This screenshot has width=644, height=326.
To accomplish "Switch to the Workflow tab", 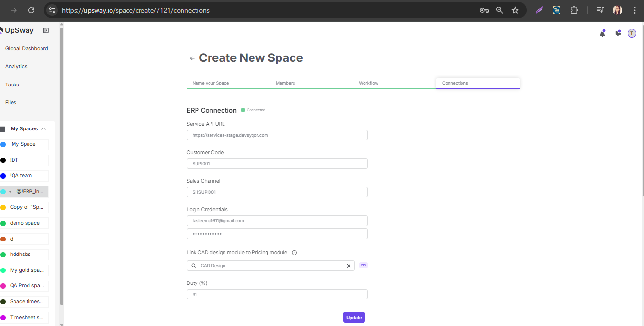I will coord(368,83).
